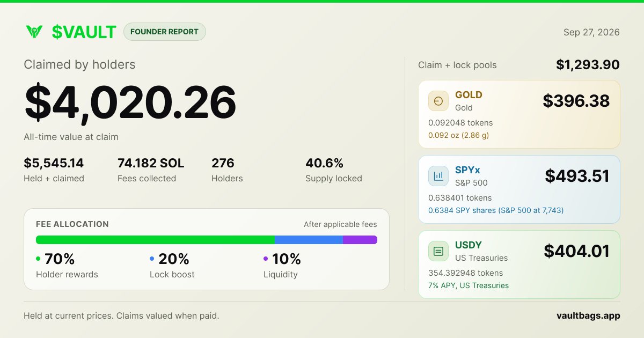Viewport: 644px width, 338px height.
Task: Click the $VAULT logo icon
Action: tap(34, 32)
